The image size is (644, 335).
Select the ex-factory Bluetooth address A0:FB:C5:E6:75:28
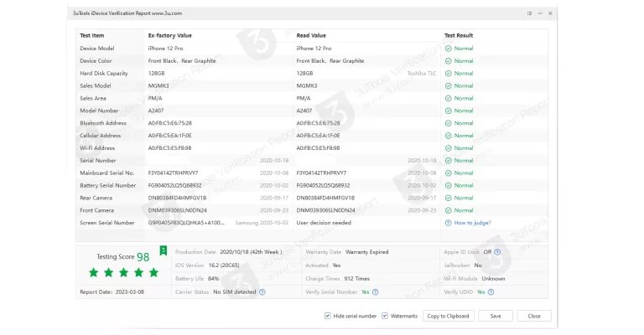point(170,123)
